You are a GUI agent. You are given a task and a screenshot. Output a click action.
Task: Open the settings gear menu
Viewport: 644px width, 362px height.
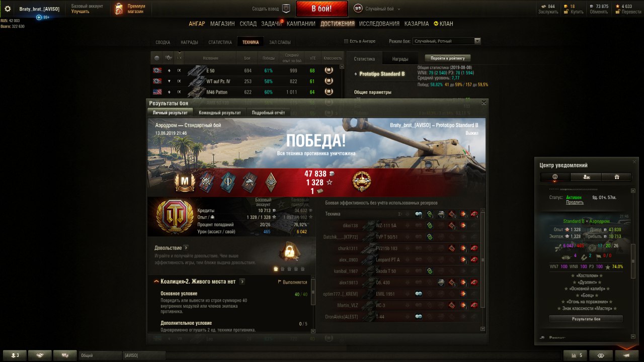[8, 9]
